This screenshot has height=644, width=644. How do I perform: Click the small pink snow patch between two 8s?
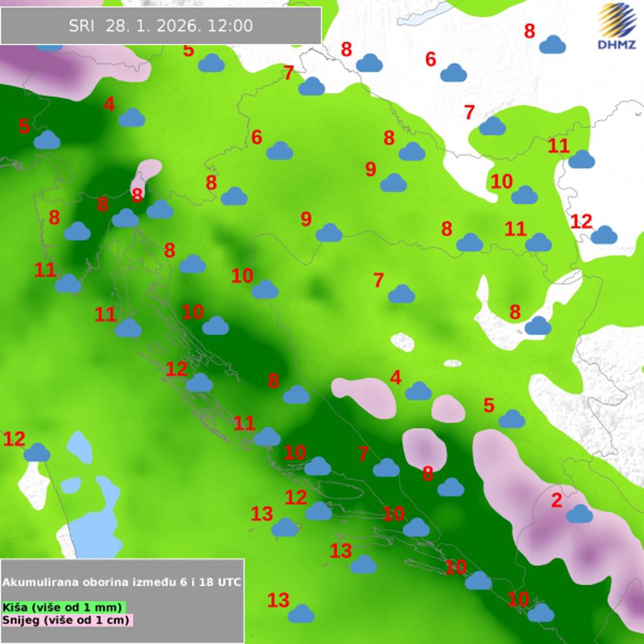(147, 175)
